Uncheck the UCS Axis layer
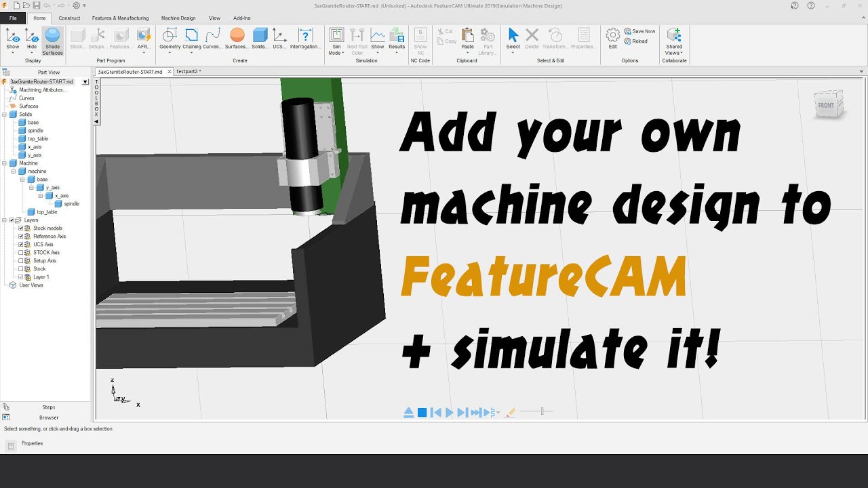The height and width of the screenshot is (488, 868). 20,245
